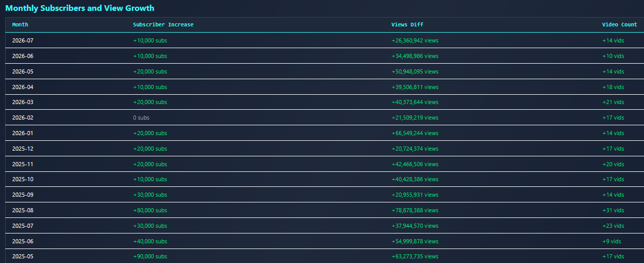Select the 2026-01 month cell
Image resolution: width=644 pixels, height=263 pixels.
click(23, 133)
